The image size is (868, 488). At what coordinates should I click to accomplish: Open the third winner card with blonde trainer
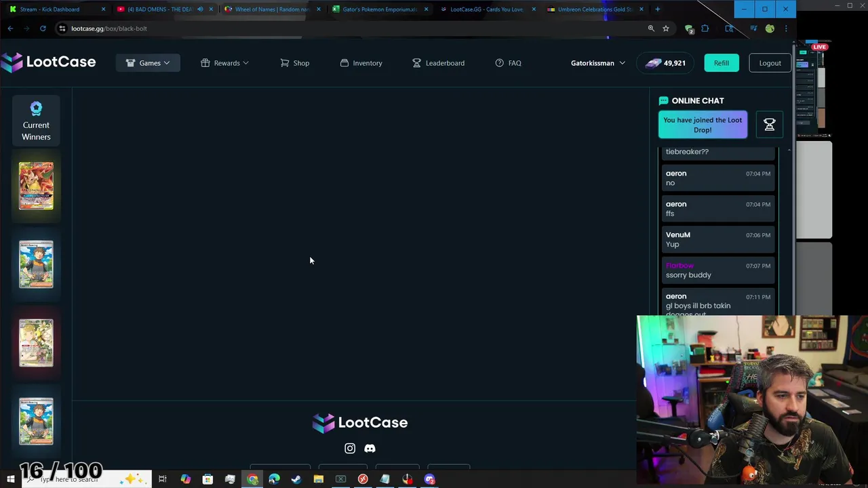pyautogui.click(x=36, y=343)
